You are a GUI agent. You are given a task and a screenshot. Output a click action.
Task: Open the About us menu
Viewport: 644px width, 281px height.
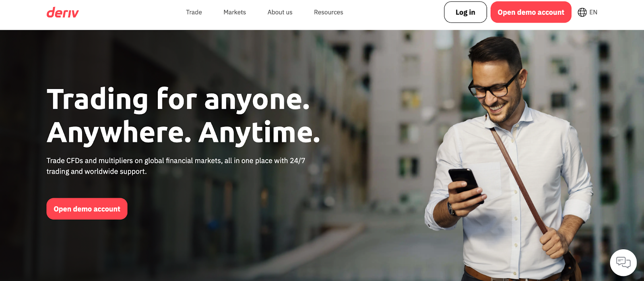point(280,12)
